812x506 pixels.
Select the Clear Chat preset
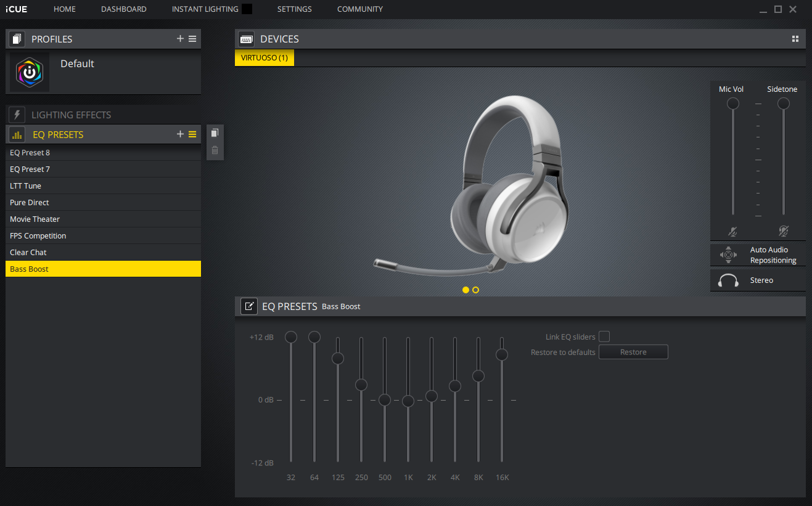pos(103,252)
